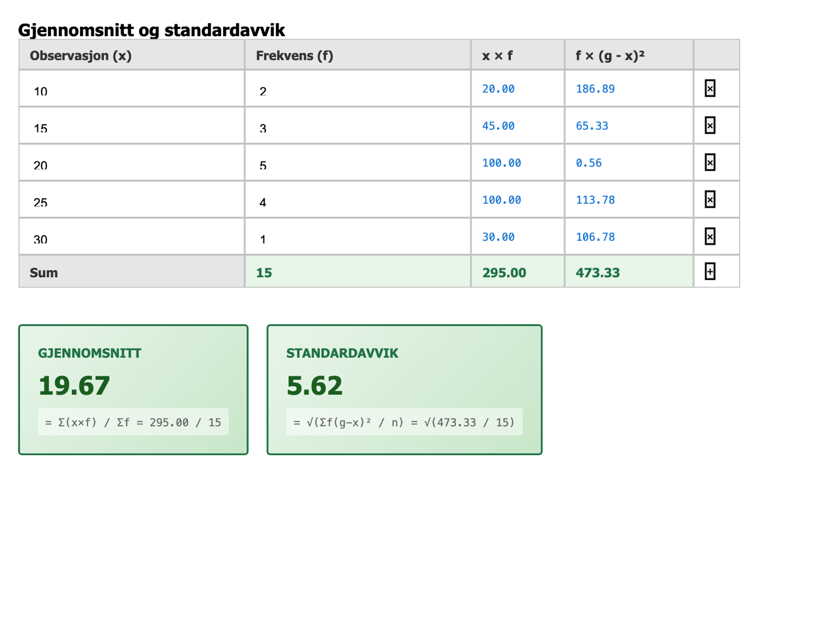The height and width of the screenshot is (644, 831).
Task: Click the average value 19.67
Action: [x=74, y=385]
